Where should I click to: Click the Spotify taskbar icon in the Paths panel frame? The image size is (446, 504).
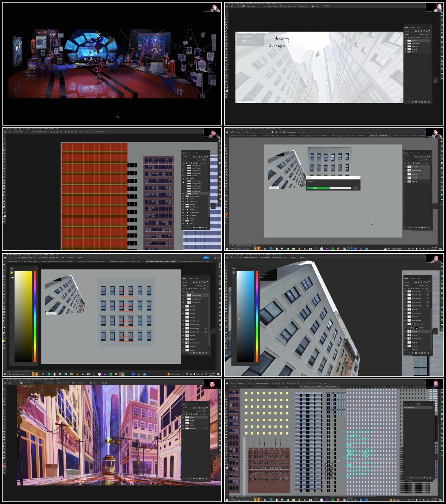click(333, 500)
